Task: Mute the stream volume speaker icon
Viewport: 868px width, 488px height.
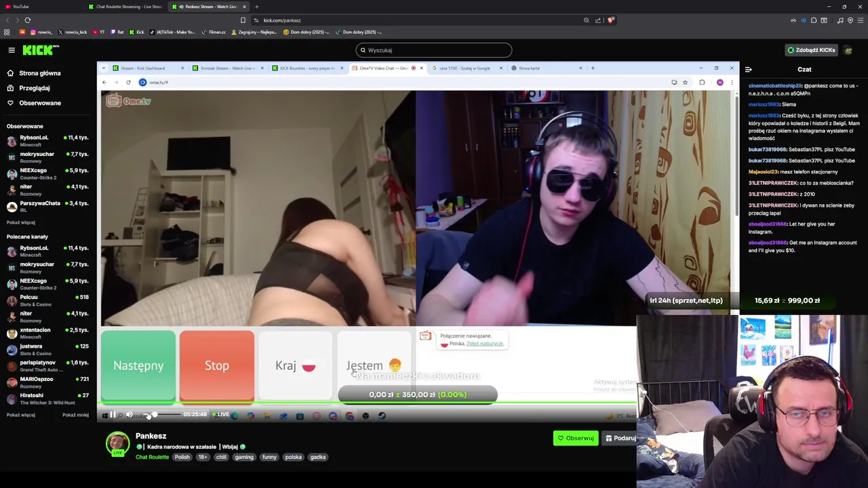Action: tap(129, 415)
